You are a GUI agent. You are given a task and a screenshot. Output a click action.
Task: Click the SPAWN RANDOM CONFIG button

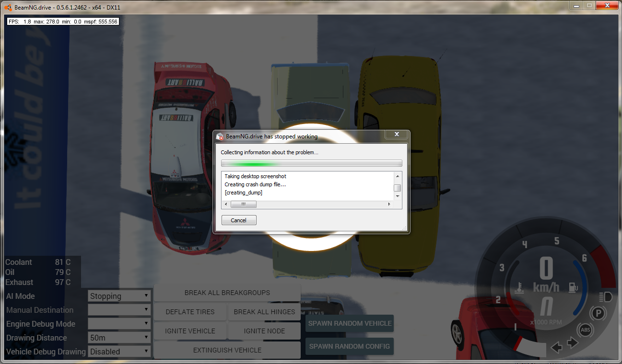point(350,346)
